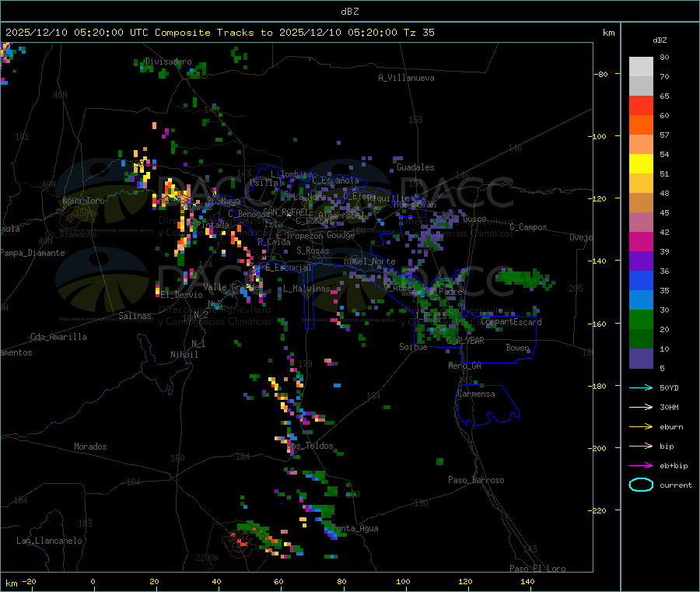Click the 'Aero_GA' map label

point(465,366)
